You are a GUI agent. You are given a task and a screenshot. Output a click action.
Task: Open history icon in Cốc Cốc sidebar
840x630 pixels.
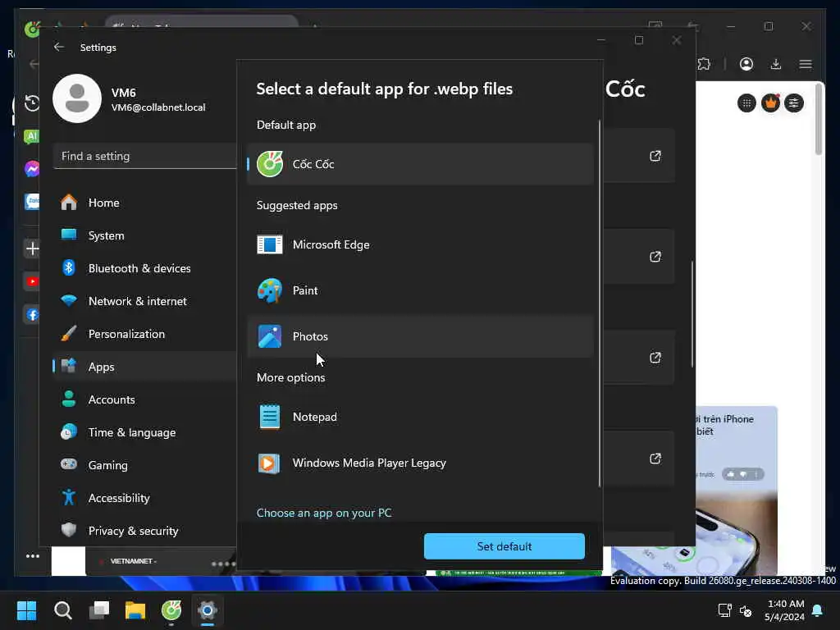click(x=32, y=103)
